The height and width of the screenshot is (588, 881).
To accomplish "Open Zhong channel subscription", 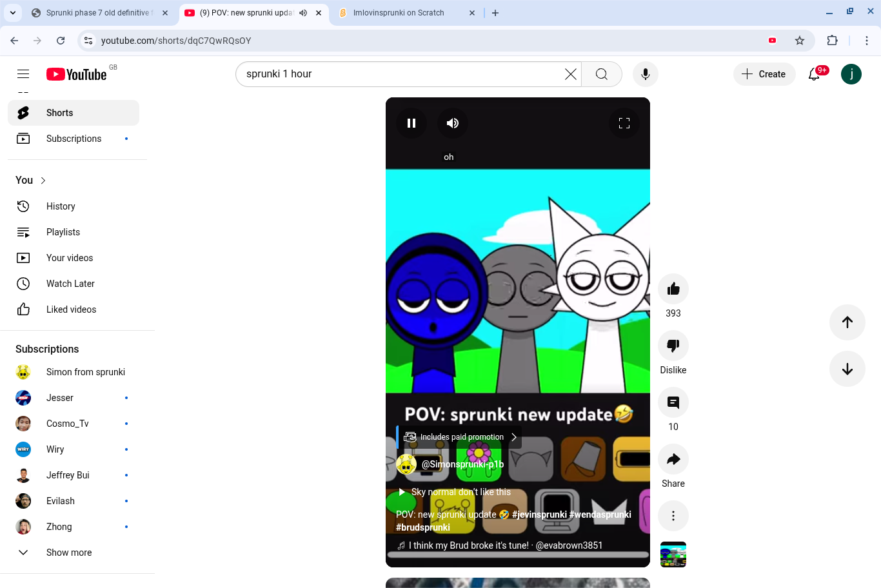I will [x=74, y=527].
